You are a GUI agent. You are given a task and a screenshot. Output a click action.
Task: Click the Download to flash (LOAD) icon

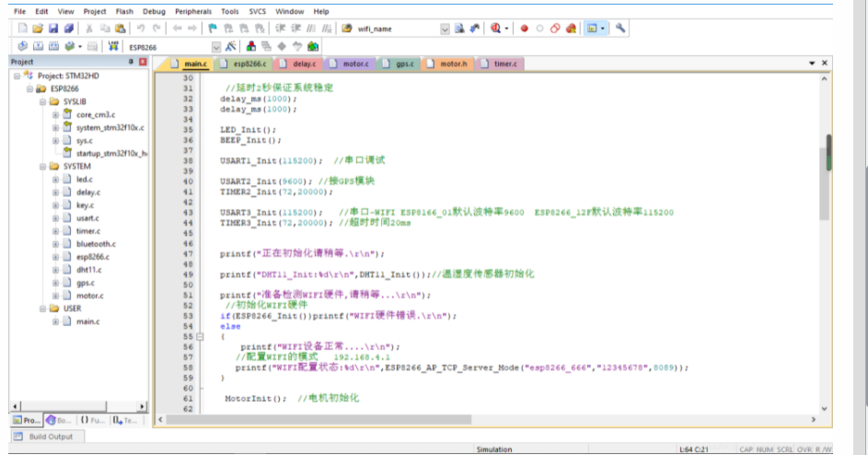tap(113, 46)
